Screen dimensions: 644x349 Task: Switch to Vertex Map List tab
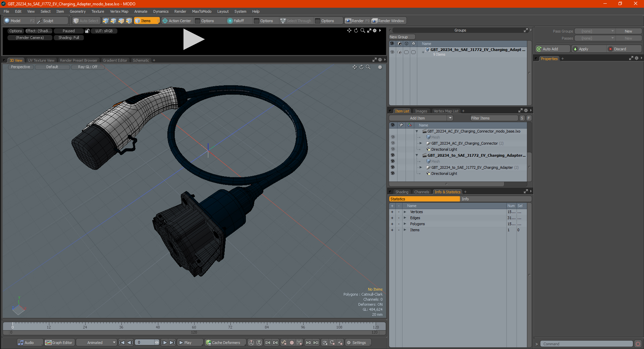click(x=446, y=111)
